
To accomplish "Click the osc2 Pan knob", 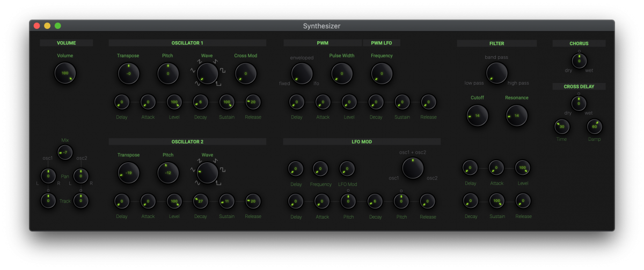I will [81, 175].
